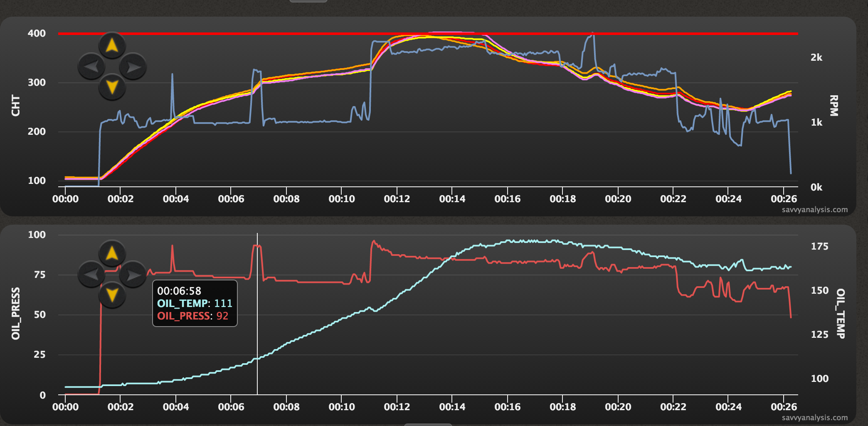Click the 75 OIL_PRESS axis value
This screenshot has height=426, width=868.
(x=39, y=275)
